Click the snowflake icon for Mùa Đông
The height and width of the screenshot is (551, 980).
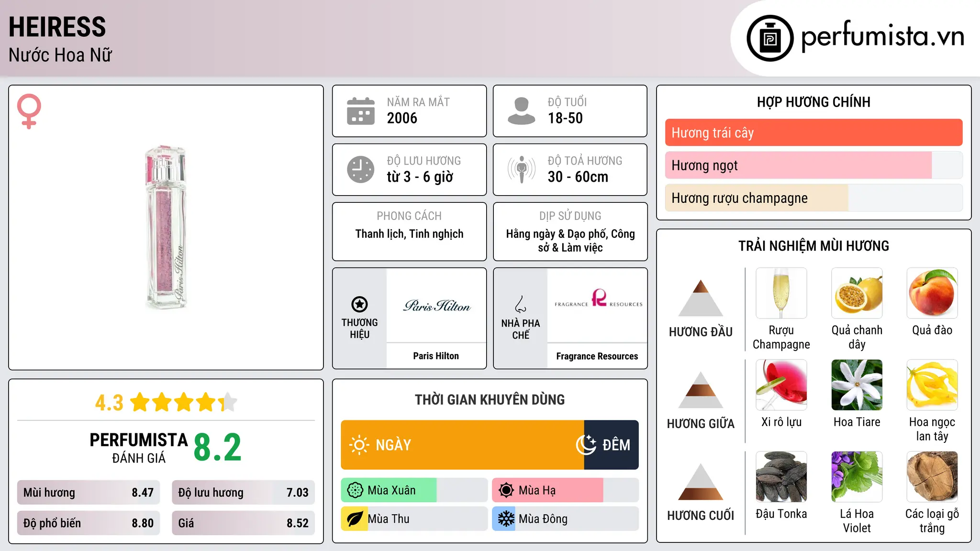tap(506, 519)
